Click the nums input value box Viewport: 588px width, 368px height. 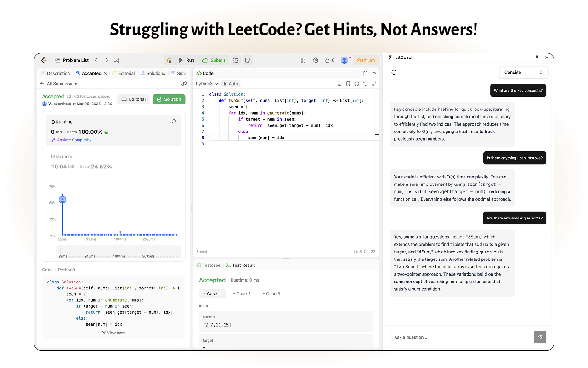(286, 321)
